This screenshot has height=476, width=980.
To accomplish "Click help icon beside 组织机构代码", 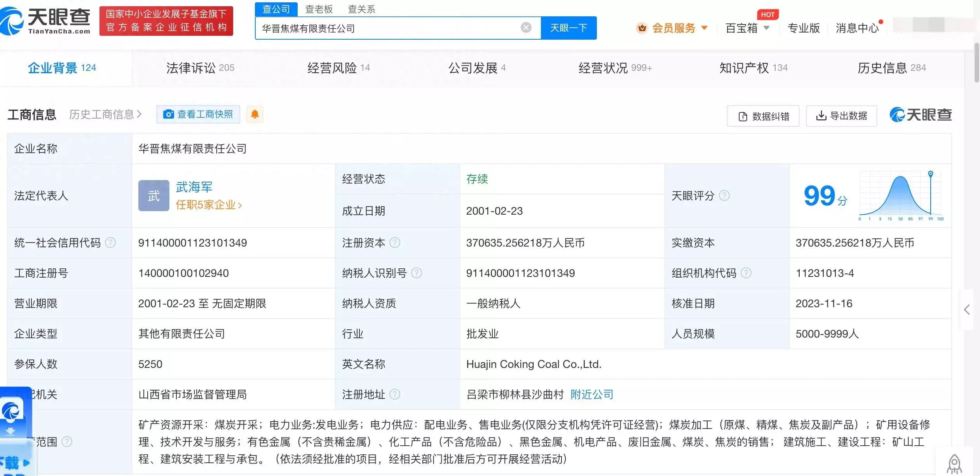I will [746, 273].
